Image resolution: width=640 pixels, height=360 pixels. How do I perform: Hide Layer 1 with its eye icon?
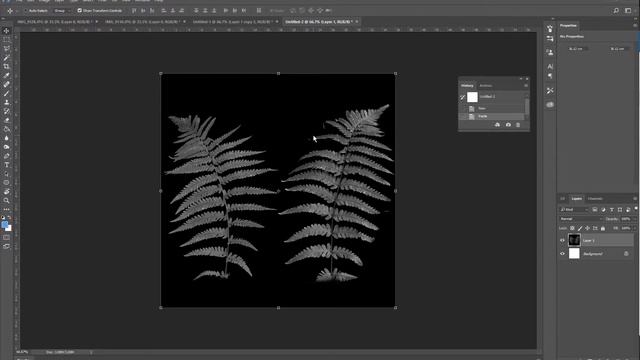pos(562,240)
